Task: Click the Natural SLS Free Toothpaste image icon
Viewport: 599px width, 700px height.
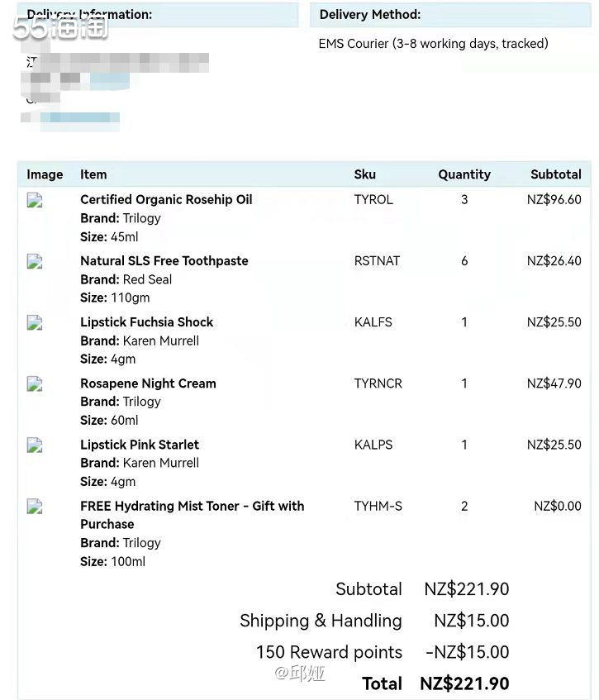Action: coord(35,261)
